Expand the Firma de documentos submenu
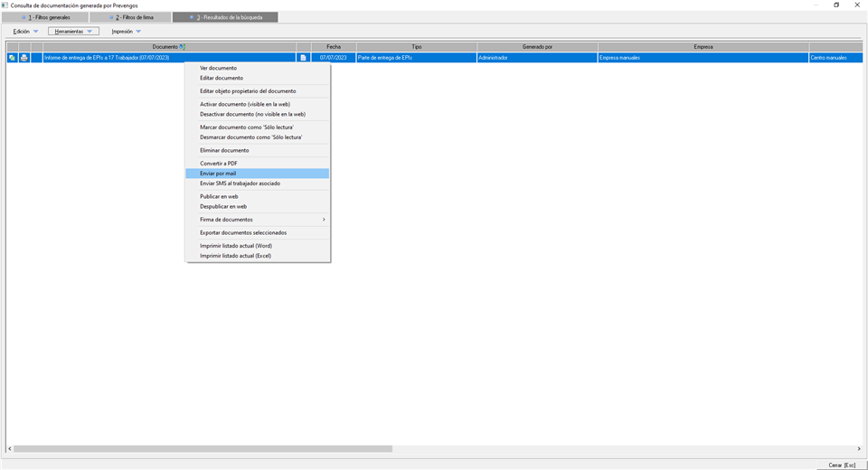 258,220
